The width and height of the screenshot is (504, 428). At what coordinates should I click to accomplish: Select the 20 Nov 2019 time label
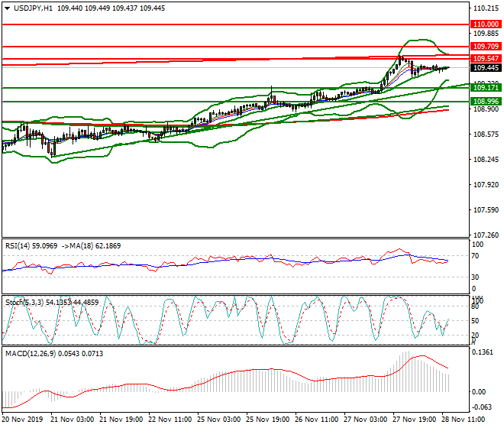pyautogui.click(x=22, y=420)
